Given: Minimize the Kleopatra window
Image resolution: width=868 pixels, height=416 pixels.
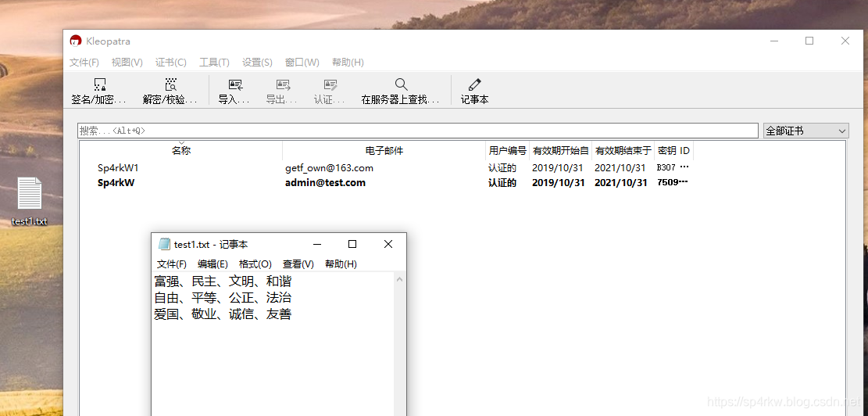Looking at the screenshot, I should (x=774, y=41).
